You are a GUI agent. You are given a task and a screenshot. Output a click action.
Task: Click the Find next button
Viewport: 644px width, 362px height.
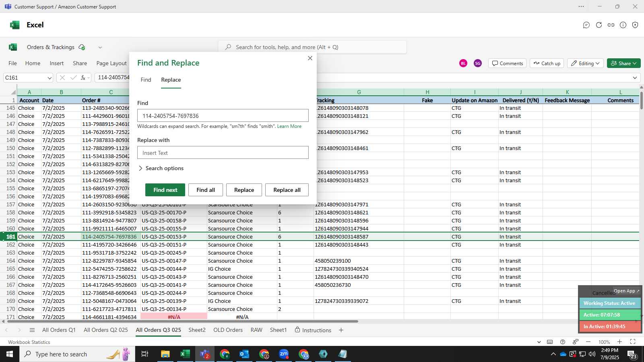click(x=165, y=190)
